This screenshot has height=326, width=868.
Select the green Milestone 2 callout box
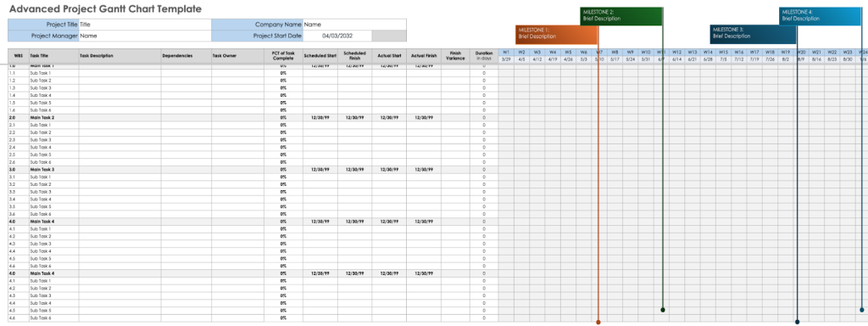click(x=621, y=16)
